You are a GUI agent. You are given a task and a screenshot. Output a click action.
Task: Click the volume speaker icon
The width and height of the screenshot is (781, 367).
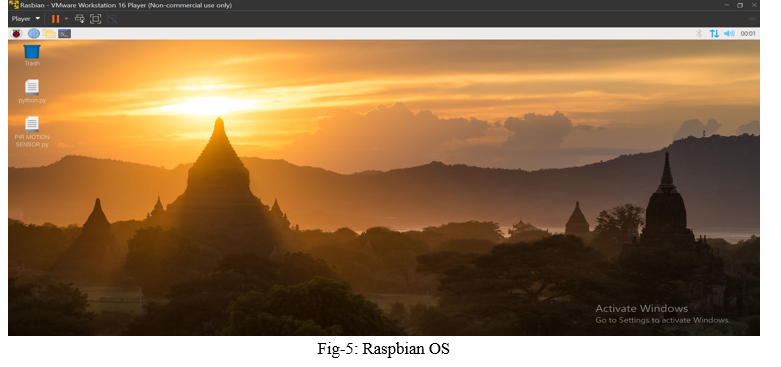click(x=729, y=33)
